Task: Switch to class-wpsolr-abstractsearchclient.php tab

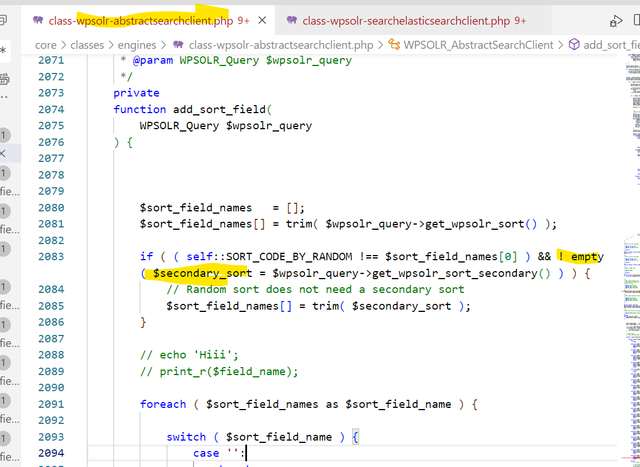Action: [x=141, y=20]
